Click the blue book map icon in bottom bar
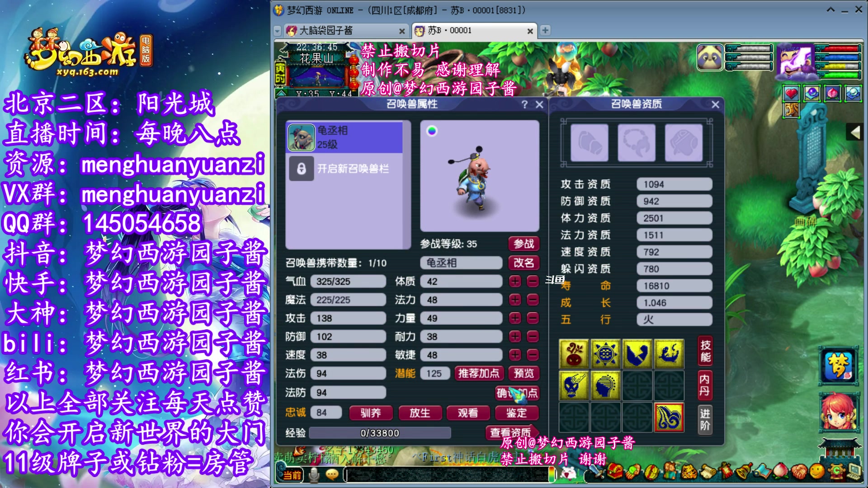The image size is (868, 488). [x=762, y=471]
